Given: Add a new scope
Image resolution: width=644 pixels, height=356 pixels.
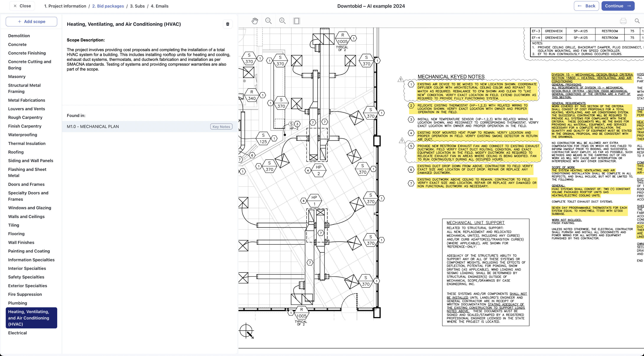Looking at the screenshot, I should pos(31,21).
